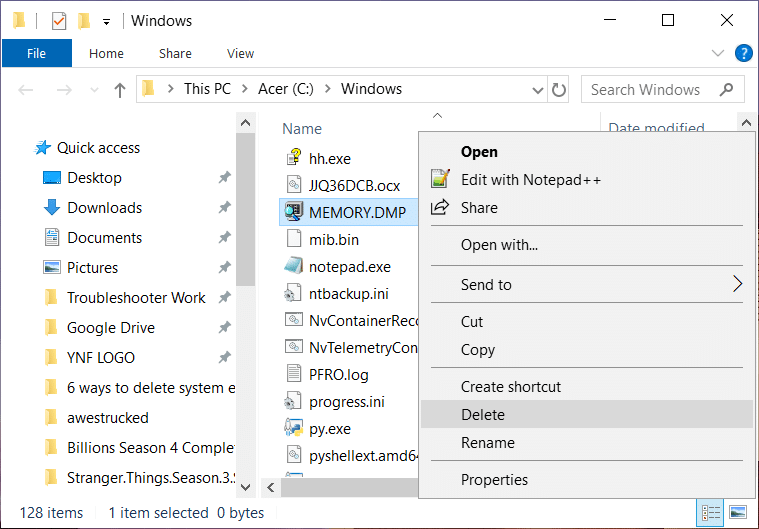This screenshot has width=759, height=529.
Task: Select the notepad.exe file icon
Action: [x=293, y=267]
